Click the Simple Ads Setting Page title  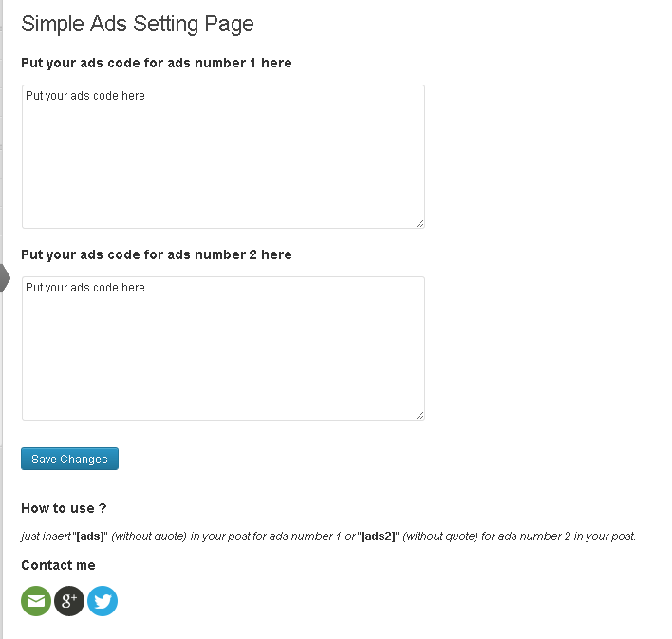tap(138, 24)
